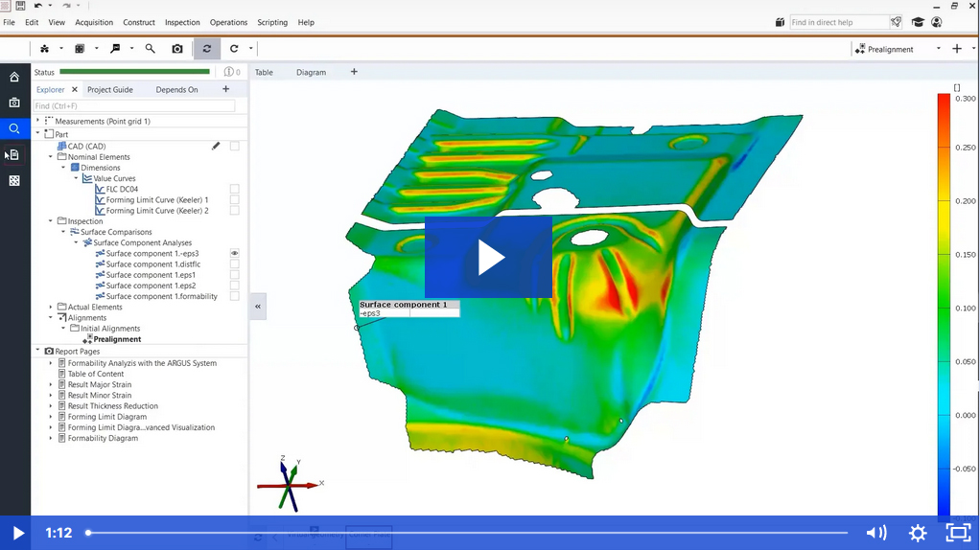Open the Inspection menu

182,22
